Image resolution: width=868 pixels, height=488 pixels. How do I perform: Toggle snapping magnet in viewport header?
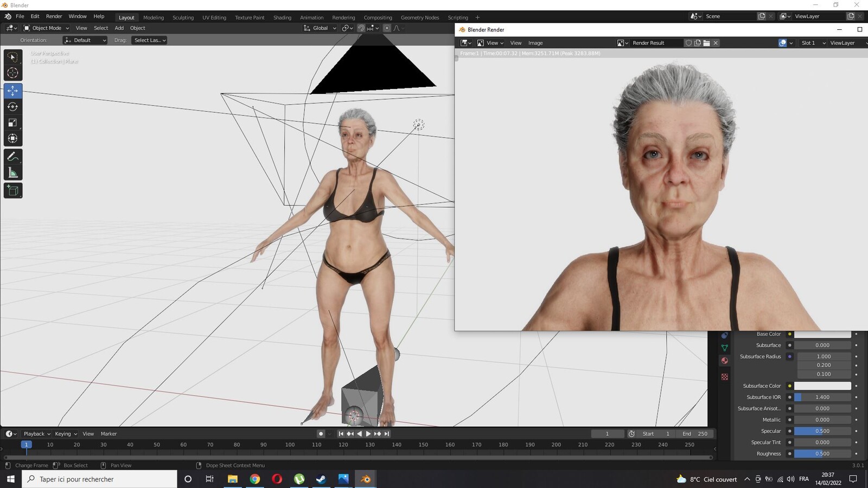(x=361, y=28)
